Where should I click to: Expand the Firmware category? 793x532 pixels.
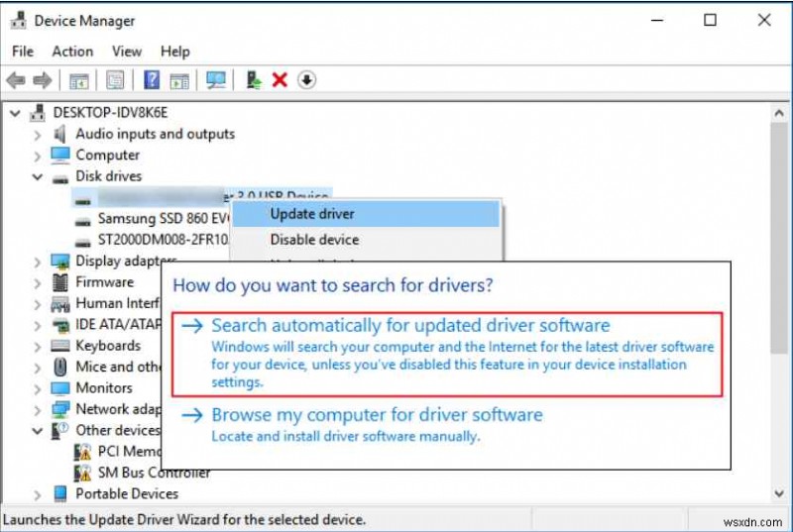[x=38, y=283]
